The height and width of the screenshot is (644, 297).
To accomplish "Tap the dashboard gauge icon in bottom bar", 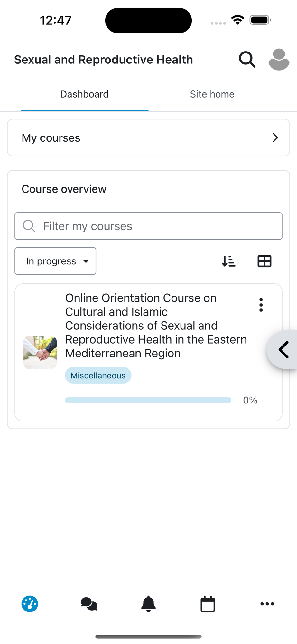I will click(x=30, y=604).
